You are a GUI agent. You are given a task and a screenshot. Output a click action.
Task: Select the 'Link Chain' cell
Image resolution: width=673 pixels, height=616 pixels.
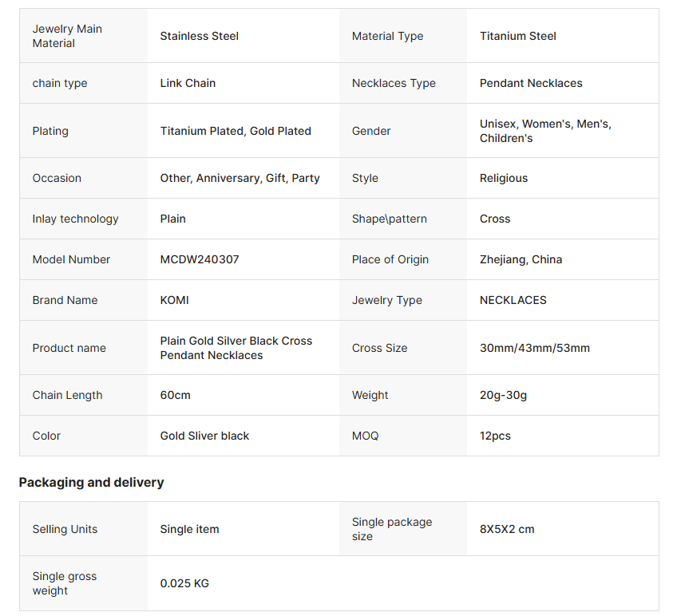pyautogui.click(x=188, y=83)
